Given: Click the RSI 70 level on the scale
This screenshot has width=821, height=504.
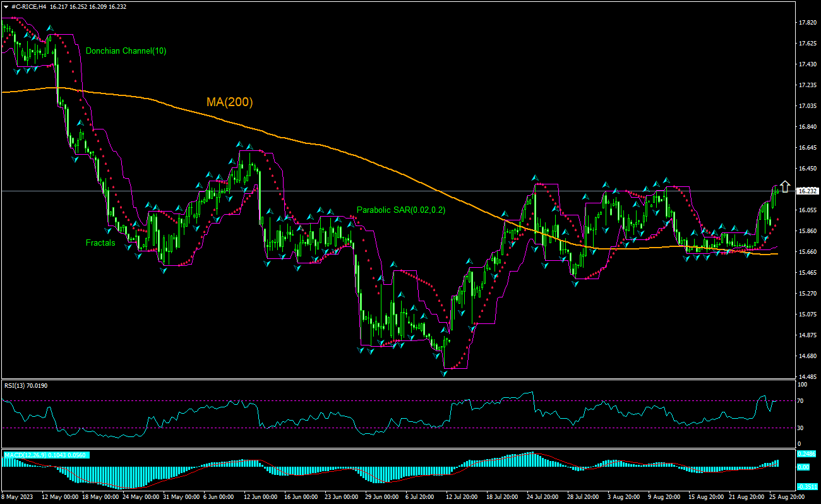Looking at the screenshot, I should pyautogui.click(x=803, y=400).
